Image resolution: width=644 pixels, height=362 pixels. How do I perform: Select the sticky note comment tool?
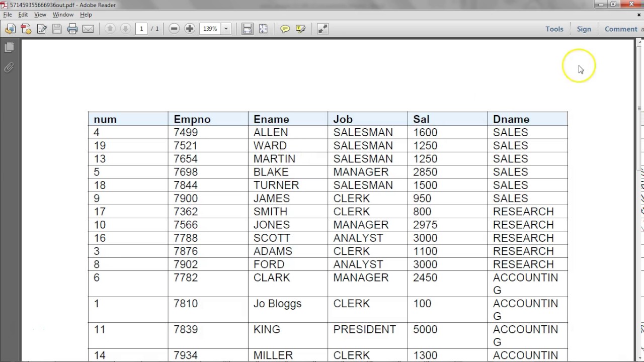pos(285,29)
